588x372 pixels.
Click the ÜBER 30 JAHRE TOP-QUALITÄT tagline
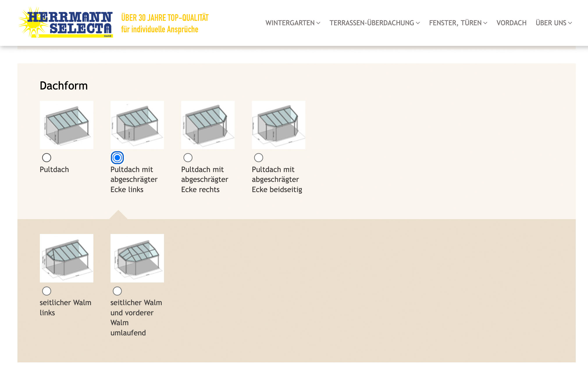pos(165,17)
